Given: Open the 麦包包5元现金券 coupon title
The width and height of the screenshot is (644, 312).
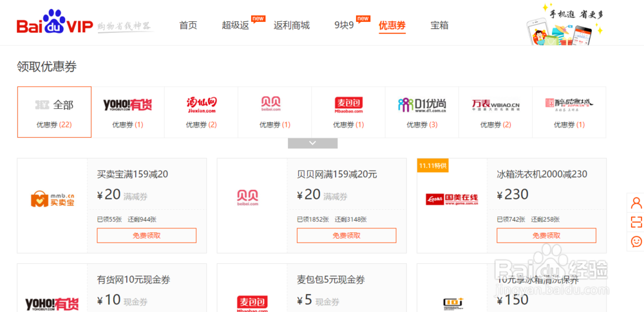Looking at the screenshot, I should click(x=330, y=280).
